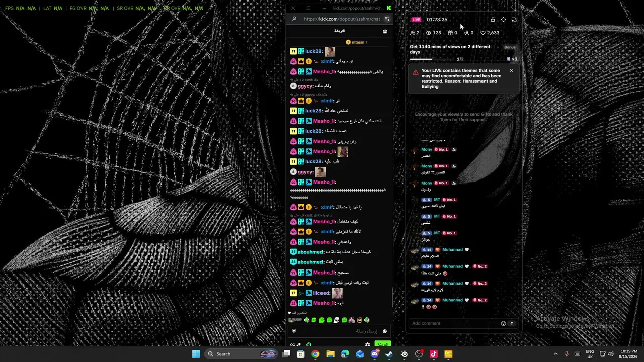This screenshot has height=362, width=644.
Task: Click the emote image in iiiceed's message
Action: point(337,293)
